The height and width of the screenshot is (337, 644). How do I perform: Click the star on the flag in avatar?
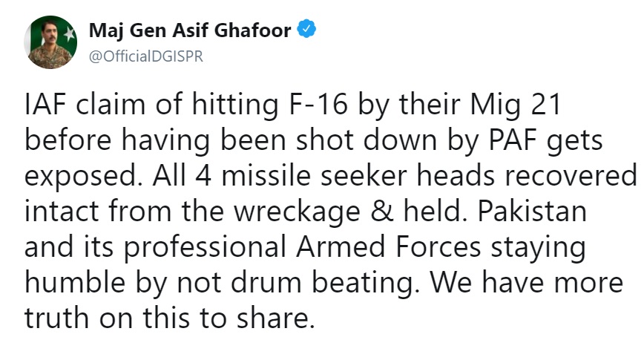(69, 35)
